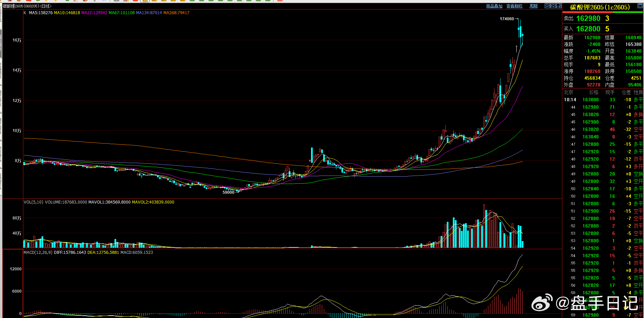The image size is (644, 318).
Task: Click the 涨跌 value -2400
Action: tap(594, 45)
